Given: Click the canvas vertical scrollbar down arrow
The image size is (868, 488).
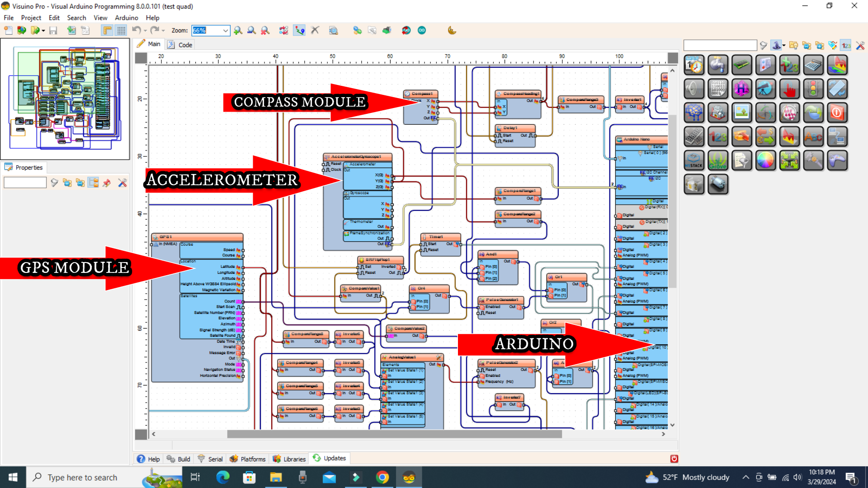Looking at the screenshot, I should (x=673, y=425).
